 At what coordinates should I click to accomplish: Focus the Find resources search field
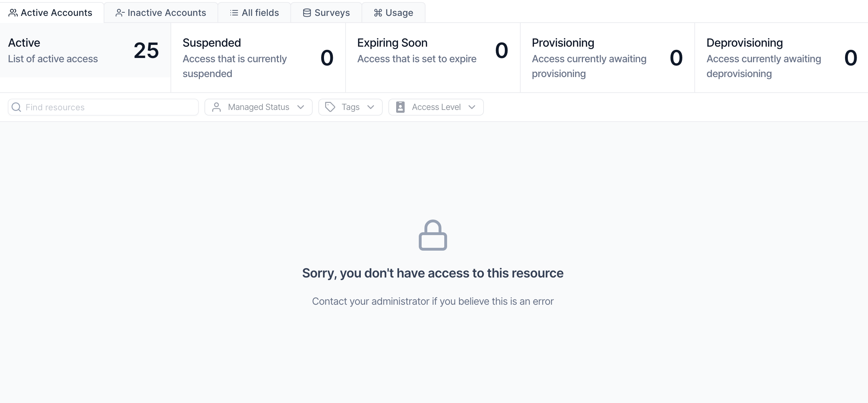103,107
